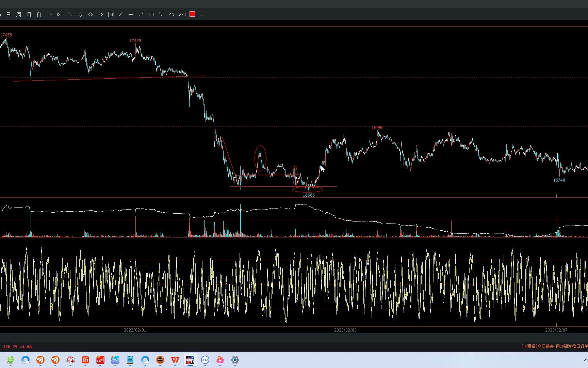
Task: Select the ellipse drawing tool
Action: (x=171, y=15)
